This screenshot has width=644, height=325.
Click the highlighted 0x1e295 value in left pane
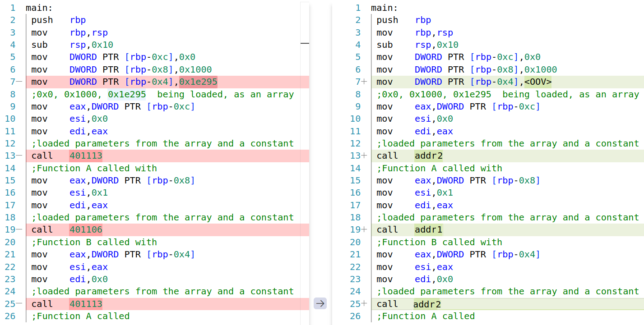[198, 82]
